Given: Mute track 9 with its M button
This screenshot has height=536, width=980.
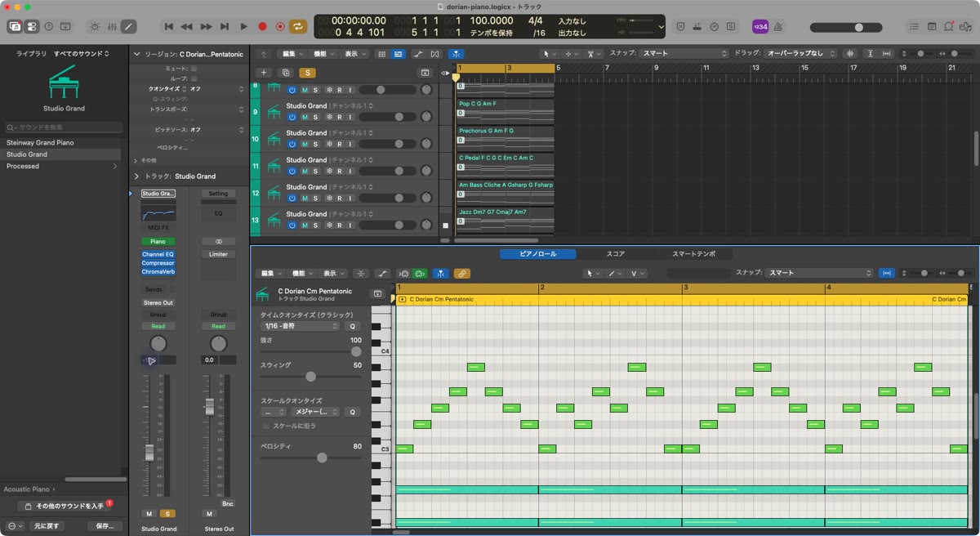Looking at the screenshot, I should pyautogui.click(x=305, y=117).
